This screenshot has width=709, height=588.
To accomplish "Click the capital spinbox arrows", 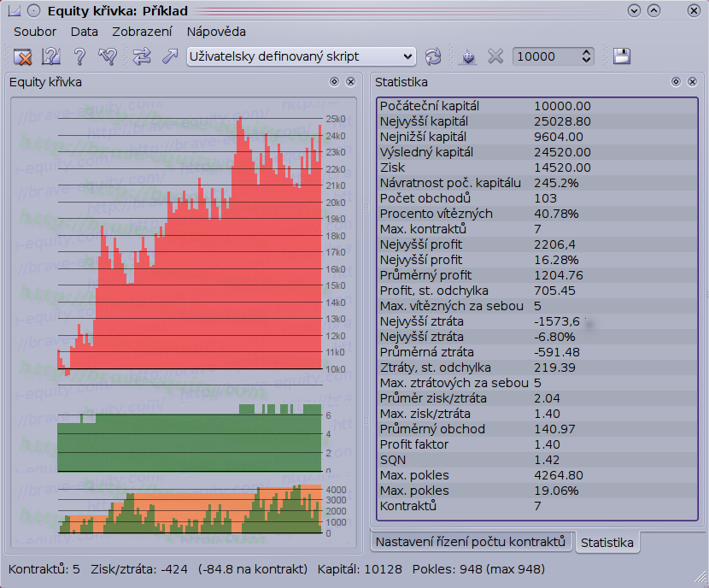I will coord(586,56).
